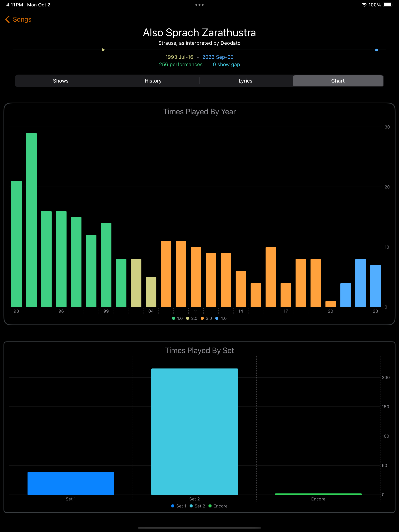
Task: Tap the x-axis label 14
Action: [241, 311]
